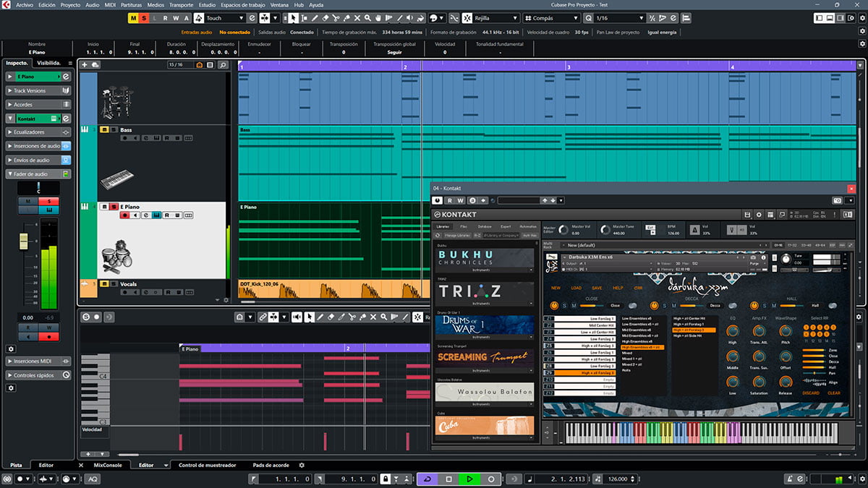
Task: Click the transport Stop button
Action: [448, 479]
